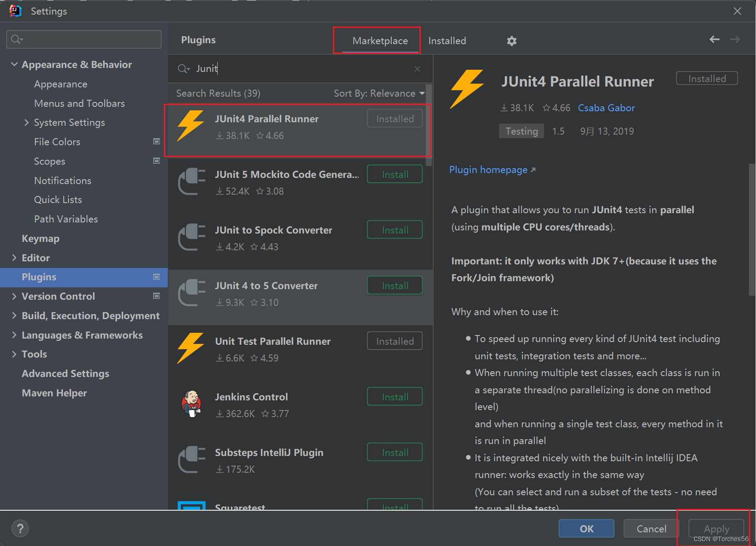The width and height of the screenshot is (756, 546).
Task: Open the Path Variables settings page
Action: pyautogui.click(x=66, y=219)
